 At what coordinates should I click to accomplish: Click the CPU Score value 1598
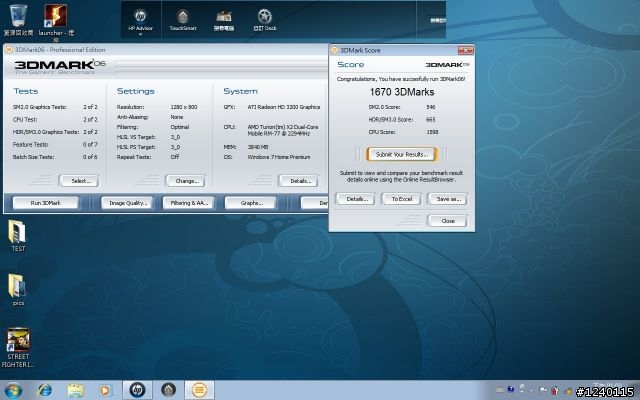(x=432, y=132)
